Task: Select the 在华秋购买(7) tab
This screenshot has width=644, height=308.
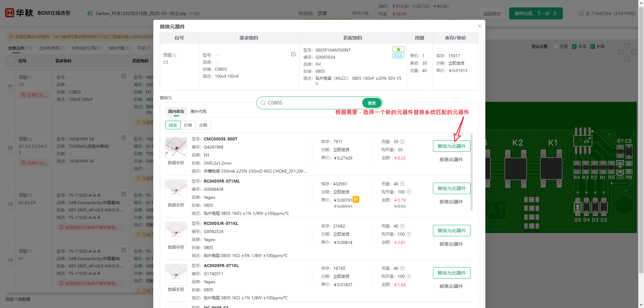Action: click(52, 48)
